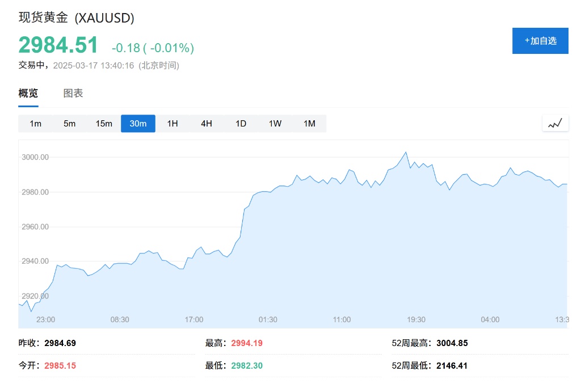Open the 图表 chart tab
The width and height of the screenshot is (581, 392).
pyautogui.click(x=73, y=94)
